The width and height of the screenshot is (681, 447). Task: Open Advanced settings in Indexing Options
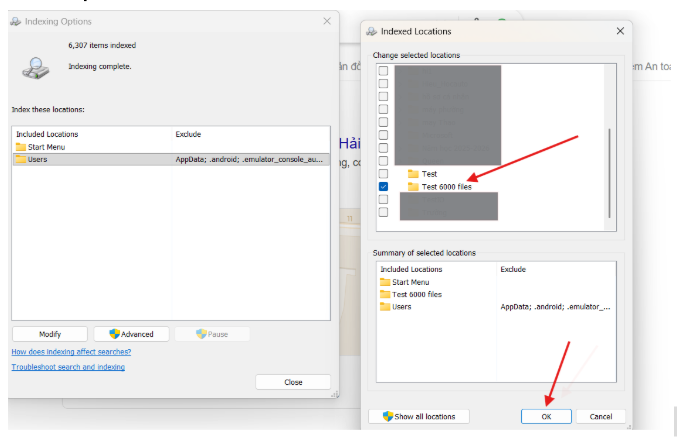pos(131,334)
